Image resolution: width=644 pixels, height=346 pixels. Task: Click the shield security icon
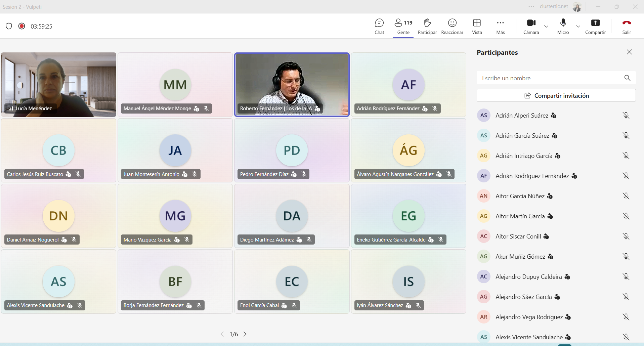point(9,26)
